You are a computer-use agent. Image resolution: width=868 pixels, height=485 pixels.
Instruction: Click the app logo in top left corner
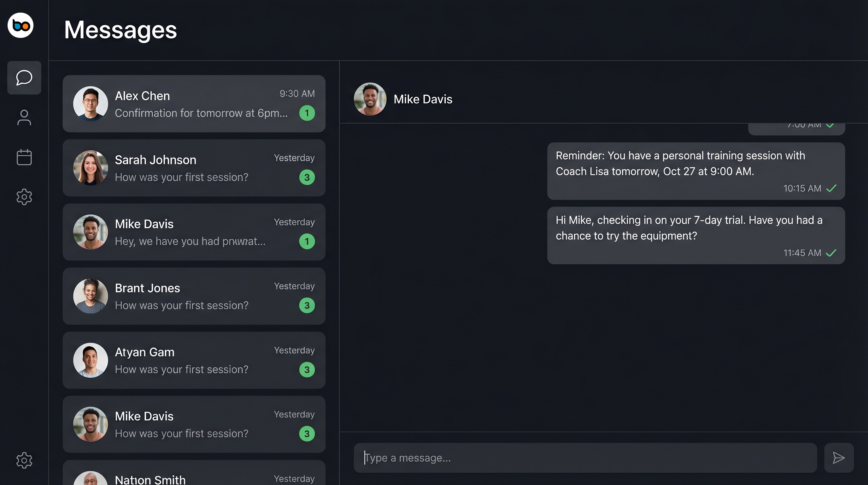click(x=20, y=26)
